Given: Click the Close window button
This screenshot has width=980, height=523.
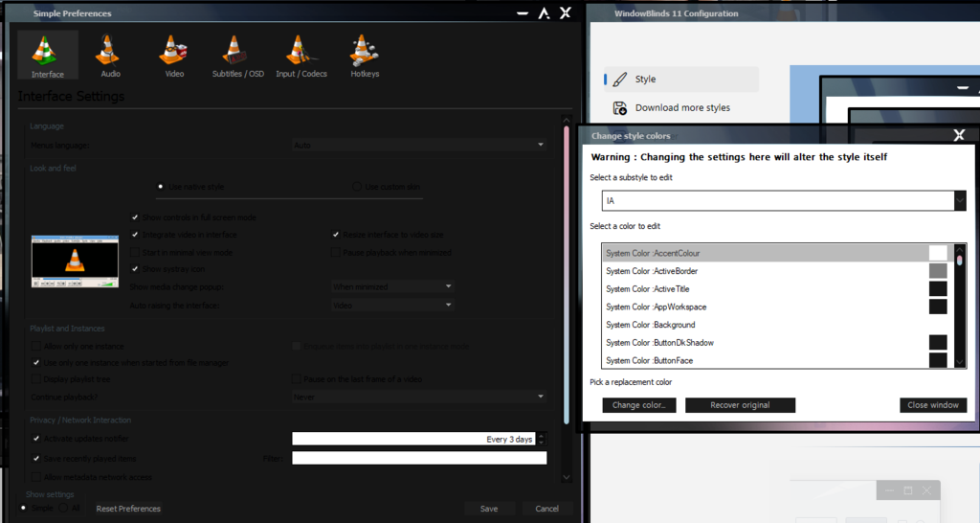Looking at the screenshot, I should pyautogui.click(x=933, y=405).
